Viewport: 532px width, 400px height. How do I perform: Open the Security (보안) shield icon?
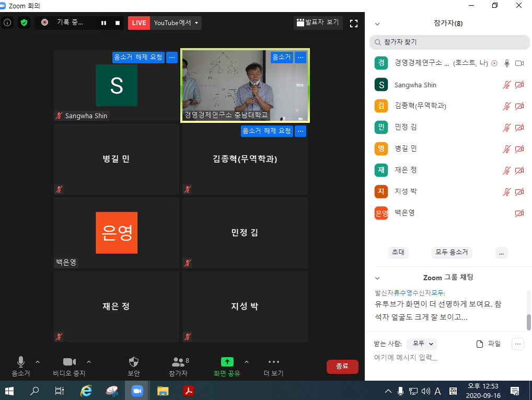point(134,362)
